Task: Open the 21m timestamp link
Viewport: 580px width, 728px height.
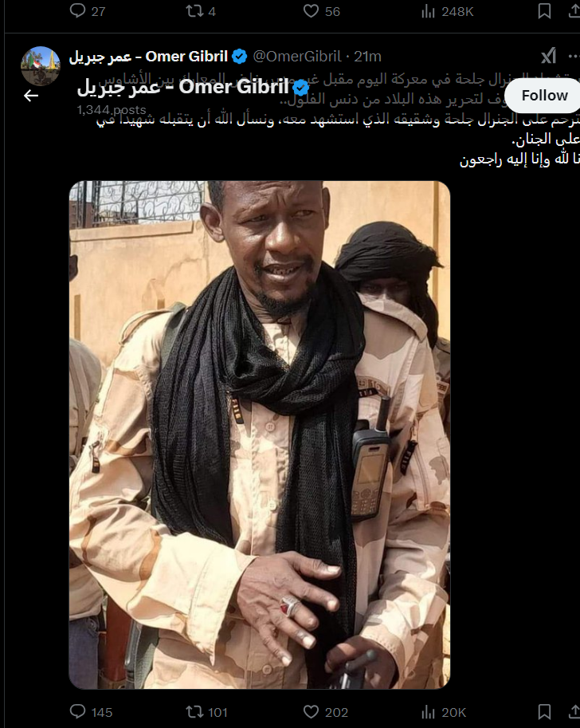Action: (x=367, y=57)
